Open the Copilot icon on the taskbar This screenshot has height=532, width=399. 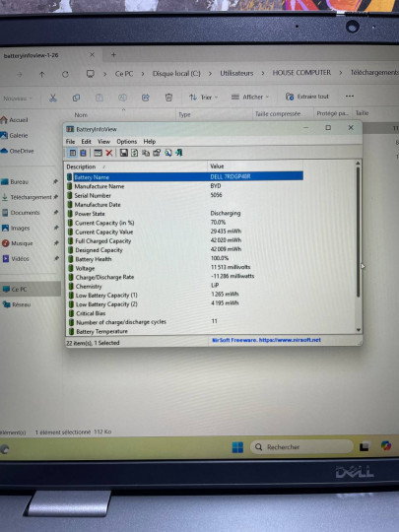point(386,445)
